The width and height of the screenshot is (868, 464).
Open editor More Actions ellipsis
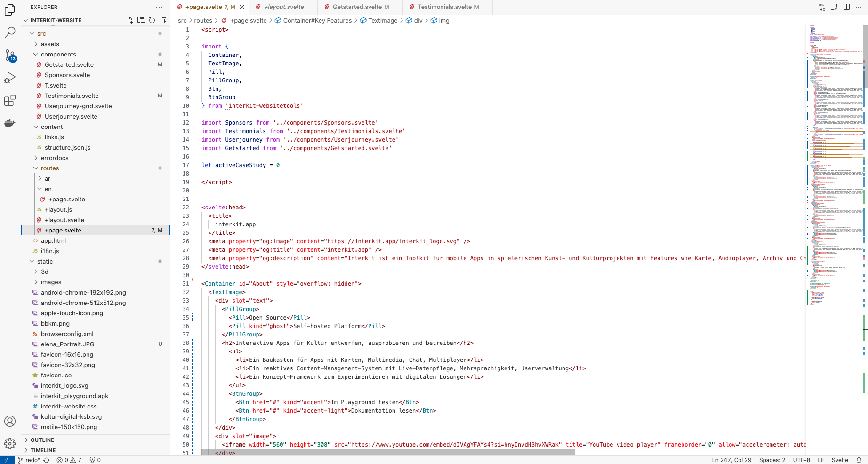click(859, 7)
